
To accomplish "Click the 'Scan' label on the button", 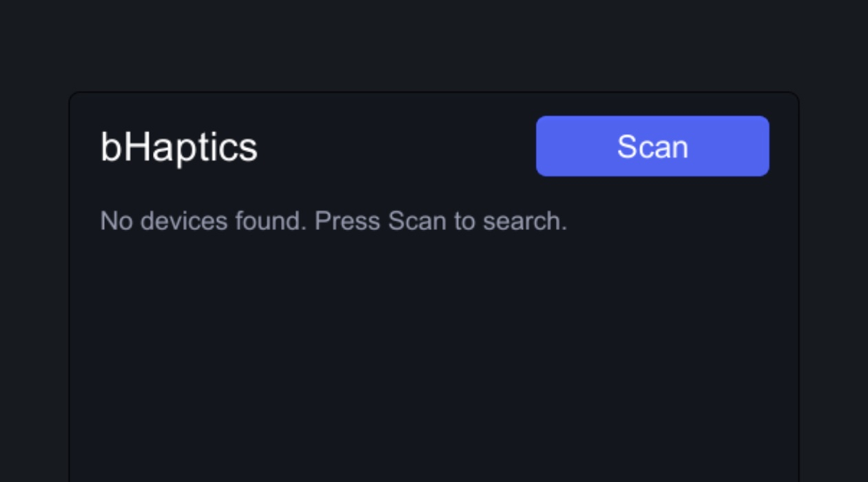I will [x=652, y=147].
